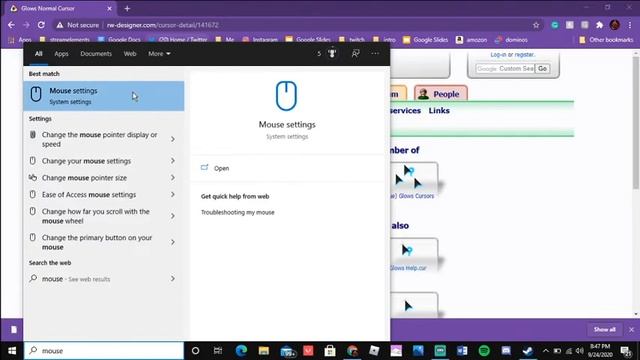Expand arrow for Ease of Access mouse settings

tap(173, 195)
